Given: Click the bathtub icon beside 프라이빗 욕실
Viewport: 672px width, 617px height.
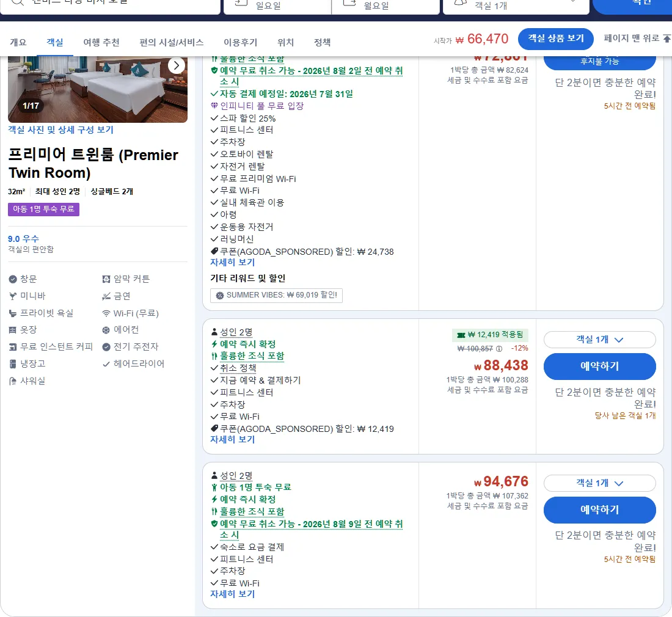Looking at the screenshot, I should (13, 313).
